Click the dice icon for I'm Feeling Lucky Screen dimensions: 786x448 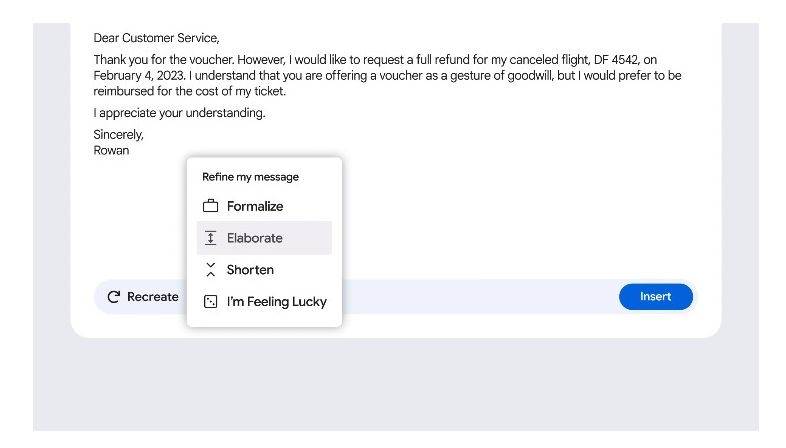pyautogui.click(x=210, y=302)
